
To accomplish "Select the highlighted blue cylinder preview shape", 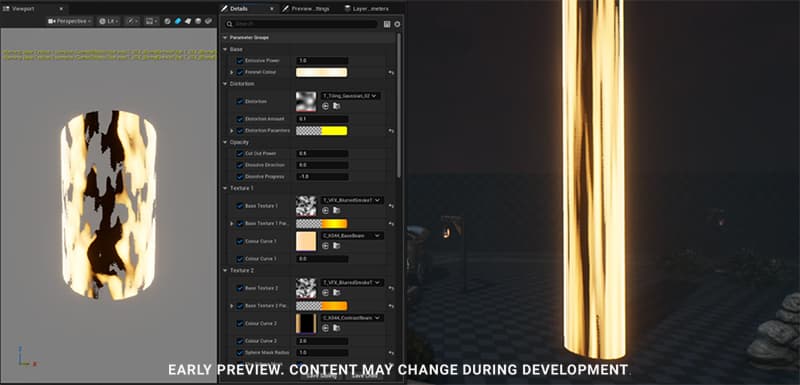I will click(x=178, y=21).
